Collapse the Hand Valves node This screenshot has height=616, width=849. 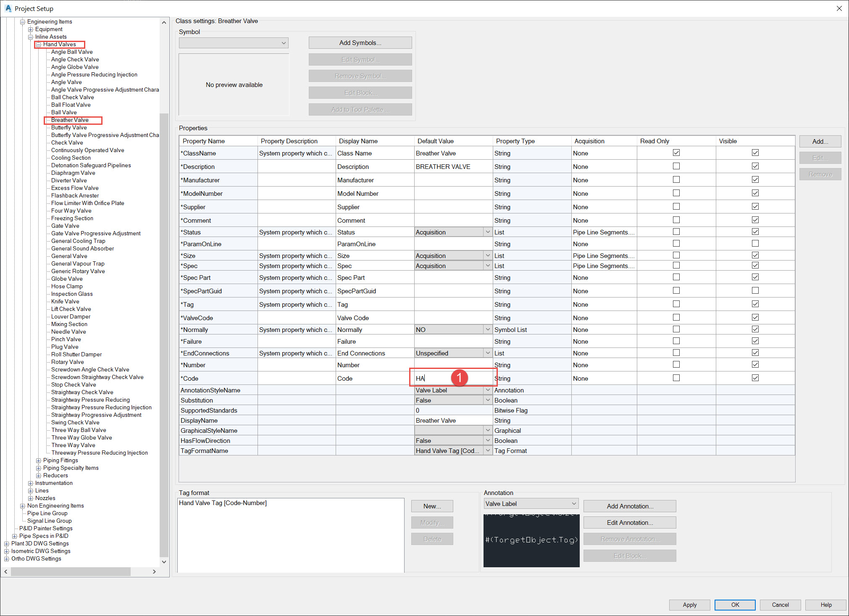coord(38,44)
